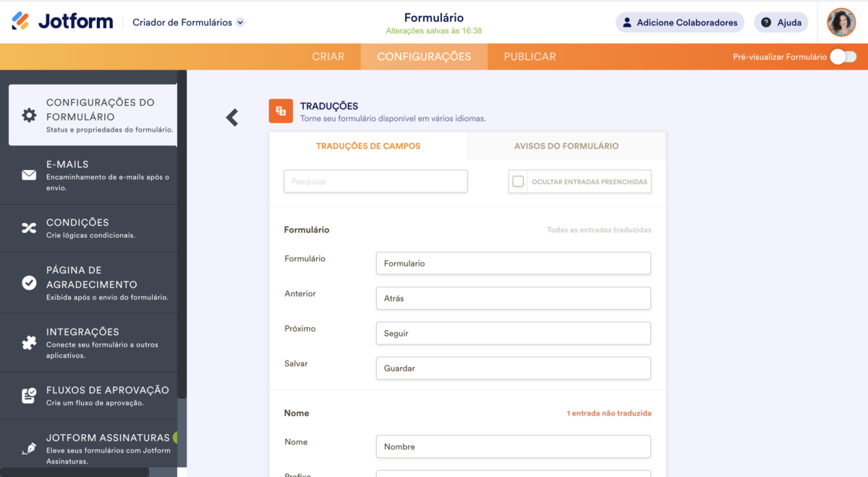Click the thank-you page checkmark icon
868x477 pixels.
point(29,283)
